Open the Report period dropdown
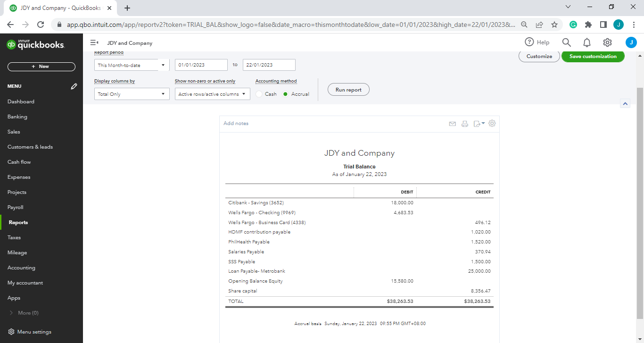 click(x=132, y=65)
